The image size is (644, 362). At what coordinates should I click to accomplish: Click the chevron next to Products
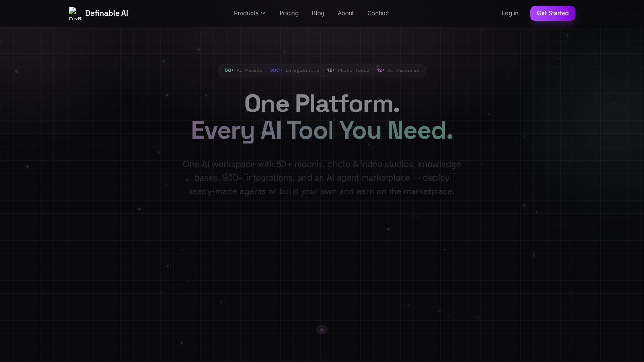pos(262,13)
